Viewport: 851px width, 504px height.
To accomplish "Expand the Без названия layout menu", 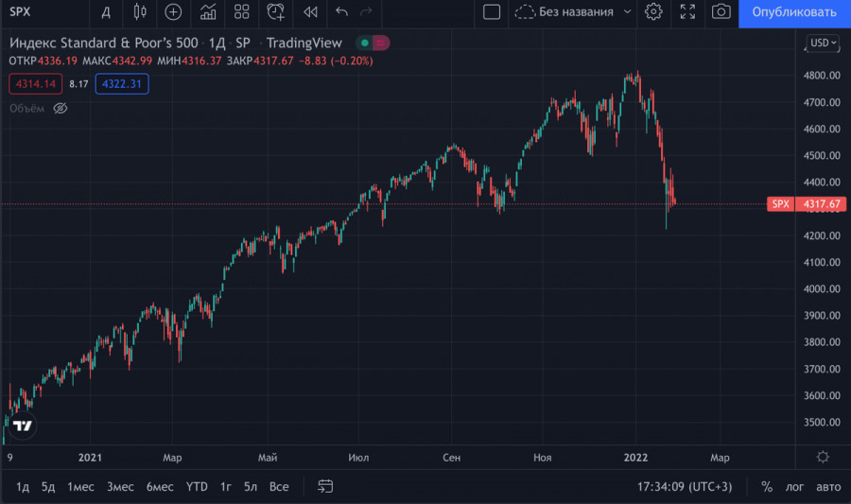I will point(628,12).
